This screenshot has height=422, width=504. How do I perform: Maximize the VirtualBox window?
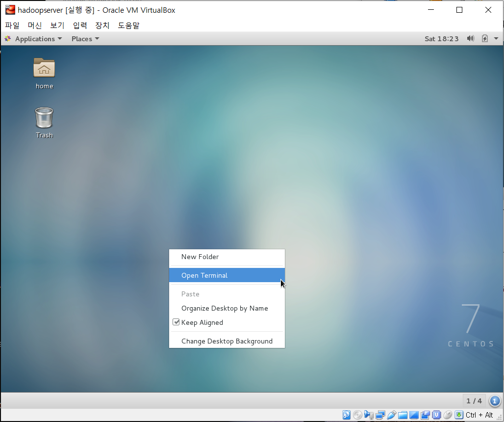pos(459,10)
